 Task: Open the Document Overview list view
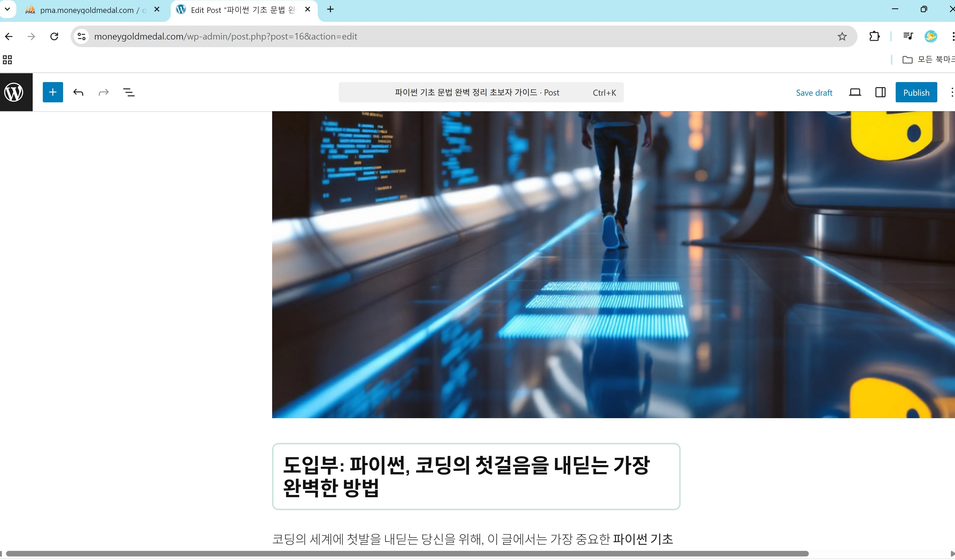(x=129, y=92)
